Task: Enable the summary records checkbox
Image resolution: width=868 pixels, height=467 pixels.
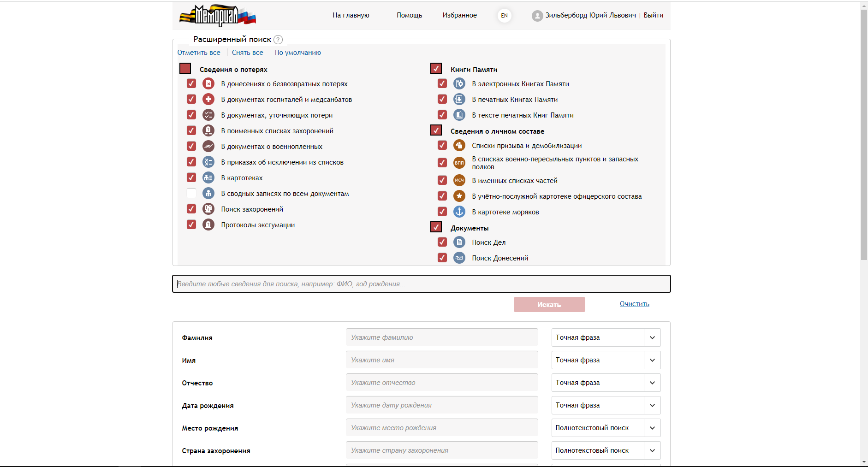Action: coord(191,193)
